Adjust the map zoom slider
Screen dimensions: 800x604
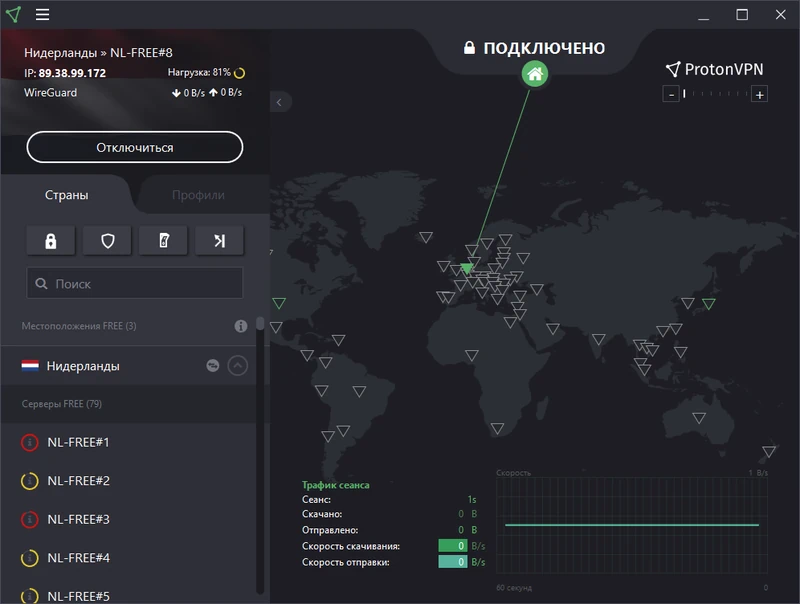(715, 95)
